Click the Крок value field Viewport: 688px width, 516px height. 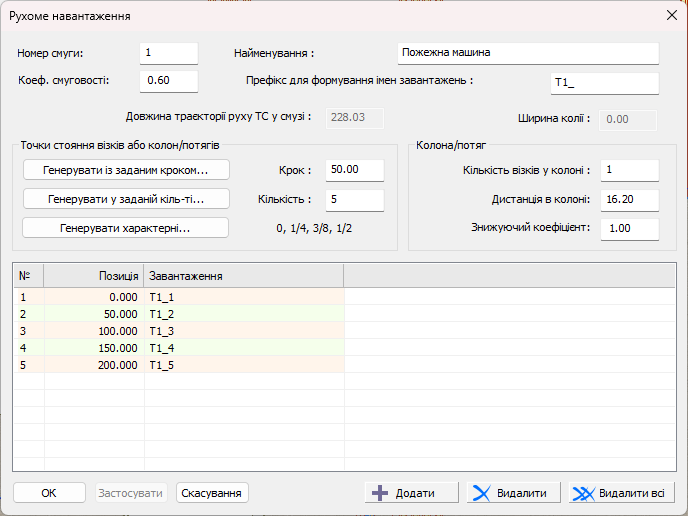tap(354, 170)
